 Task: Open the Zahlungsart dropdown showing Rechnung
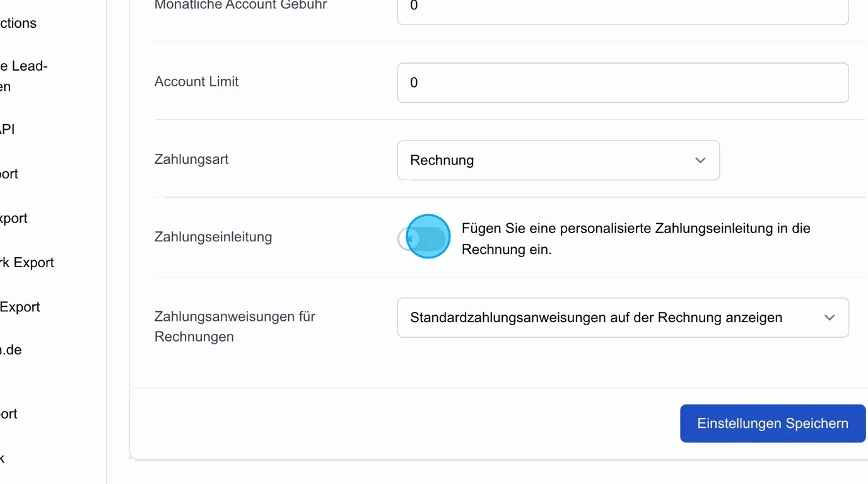click(558, 160)
